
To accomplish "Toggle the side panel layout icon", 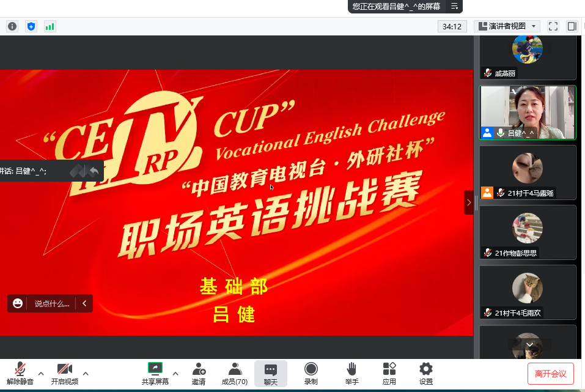I will pos(572,26).
